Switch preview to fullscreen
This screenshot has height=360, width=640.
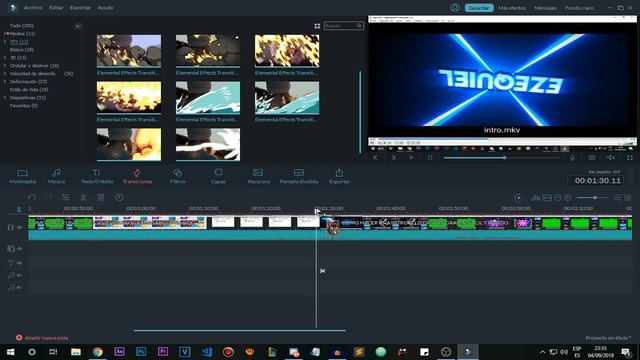[x=630, y=158]
